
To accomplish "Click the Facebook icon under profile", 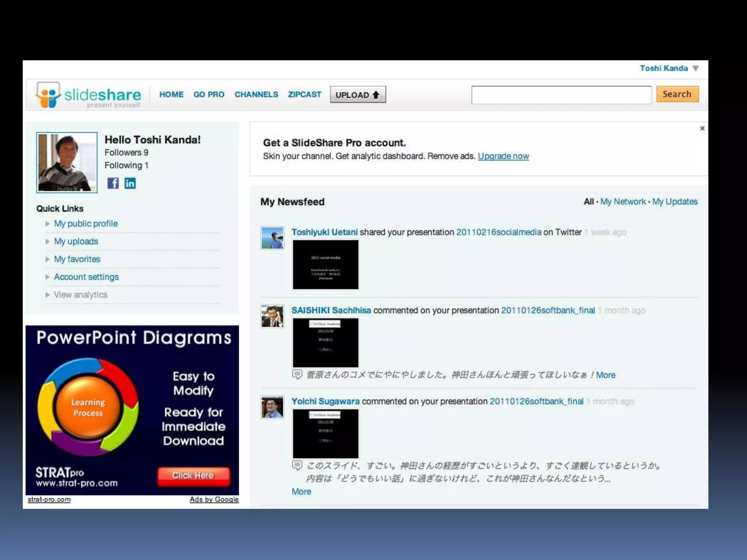I will (113, 183).
